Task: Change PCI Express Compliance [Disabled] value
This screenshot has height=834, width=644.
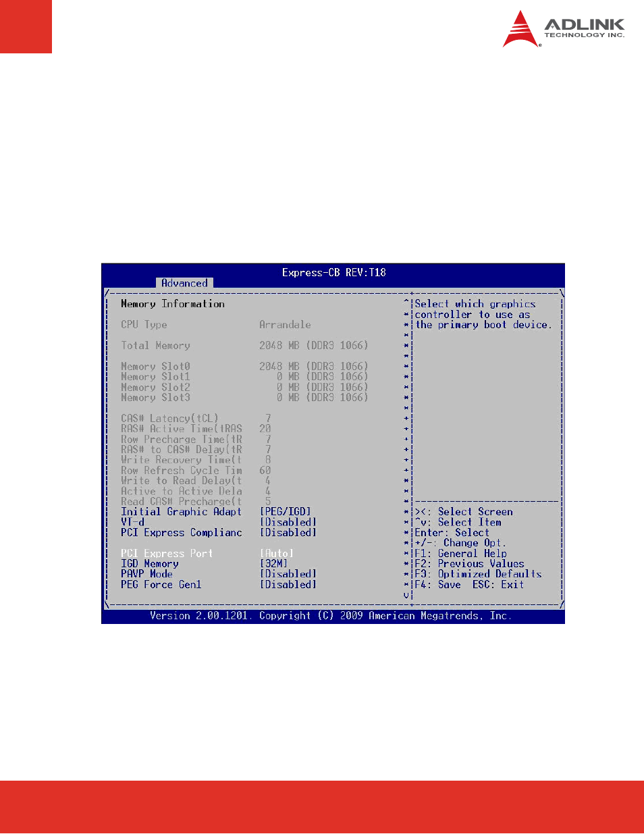Action: [288, 533]
